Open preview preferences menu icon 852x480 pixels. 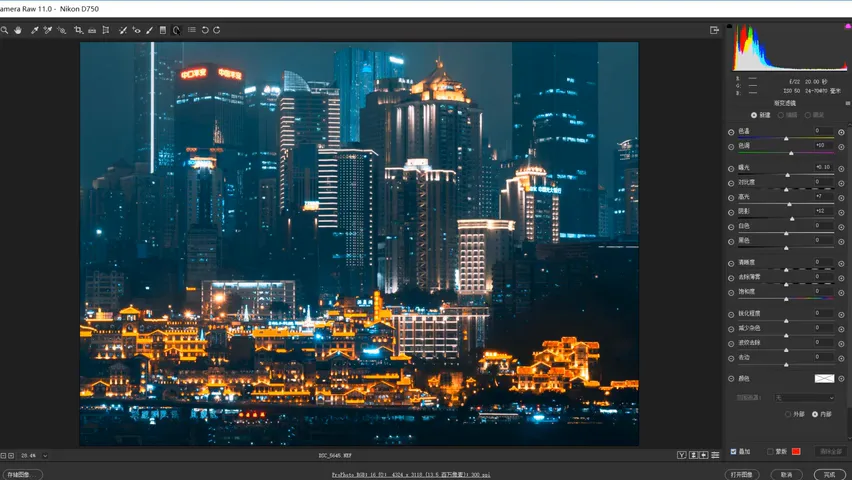pos(716,455)
